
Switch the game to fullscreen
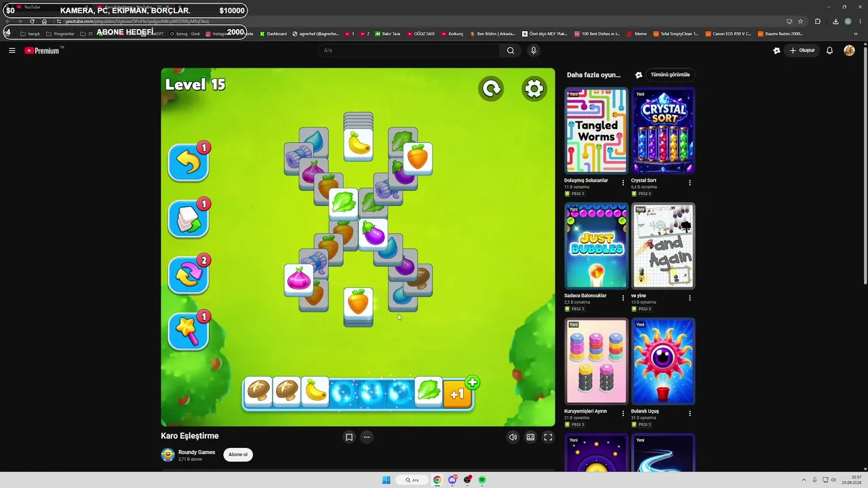[548, 437]
